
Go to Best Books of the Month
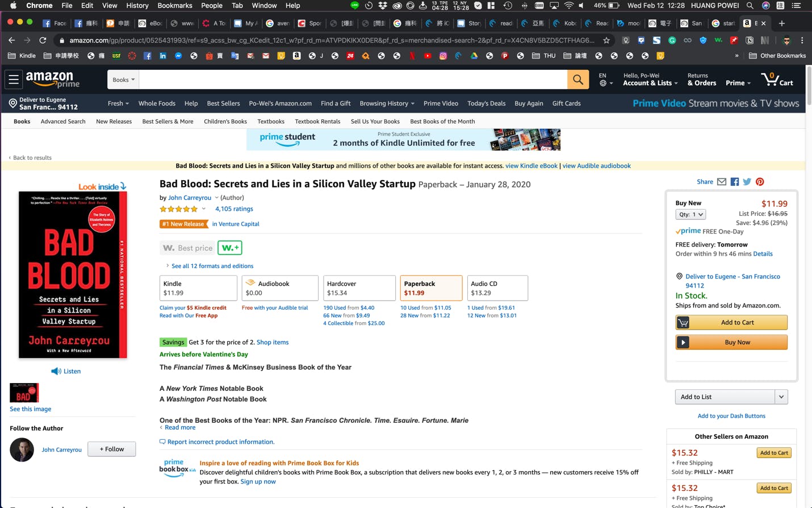pyautogui.click(x=442, y=121)
